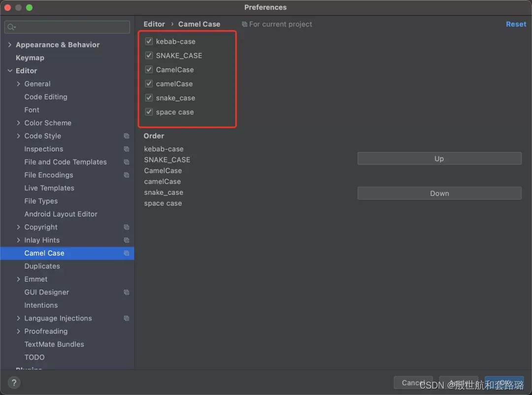Open help with the question mark button
This screenshot has width=532, height=395.
tap(14, 383)
